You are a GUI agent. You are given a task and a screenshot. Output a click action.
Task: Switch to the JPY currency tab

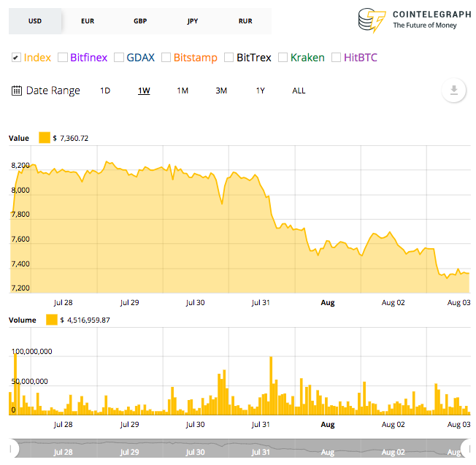pos(193,21)
